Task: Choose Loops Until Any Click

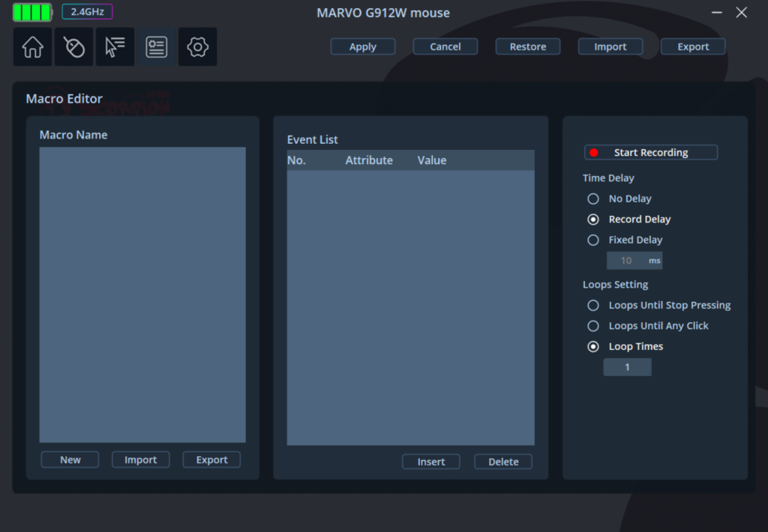Action: [593, 326]
